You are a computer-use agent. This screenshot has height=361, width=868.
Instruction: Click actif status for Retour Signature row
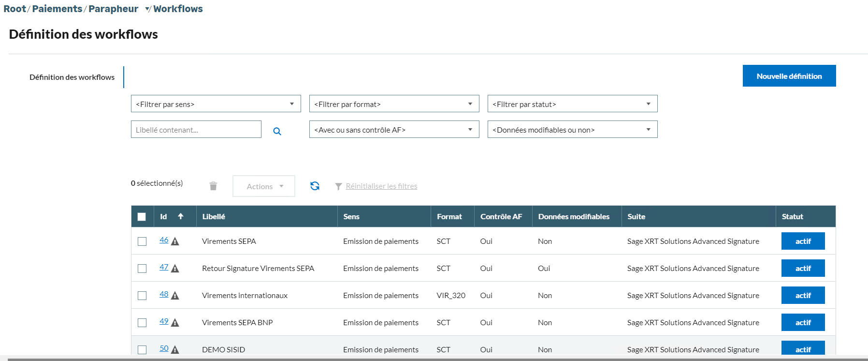[803, 269]
